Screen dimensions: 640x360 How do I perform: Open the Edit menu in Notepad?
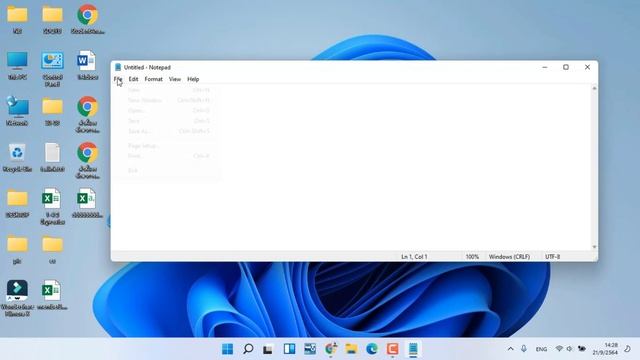pos(133,79)
